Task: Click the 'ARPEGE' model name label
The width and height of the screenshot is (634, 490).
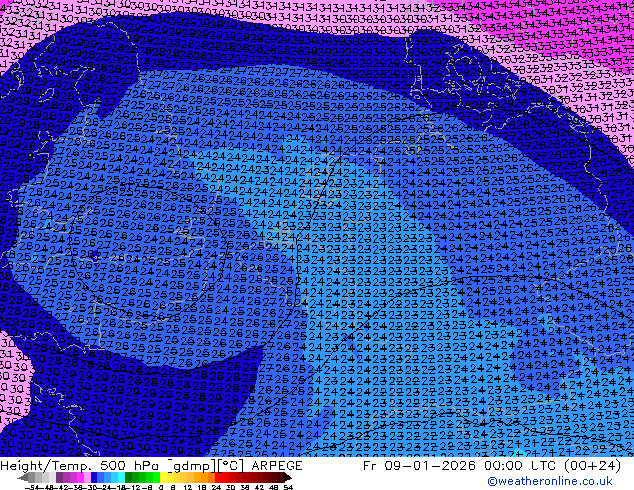Action: (x=277, y=466)
